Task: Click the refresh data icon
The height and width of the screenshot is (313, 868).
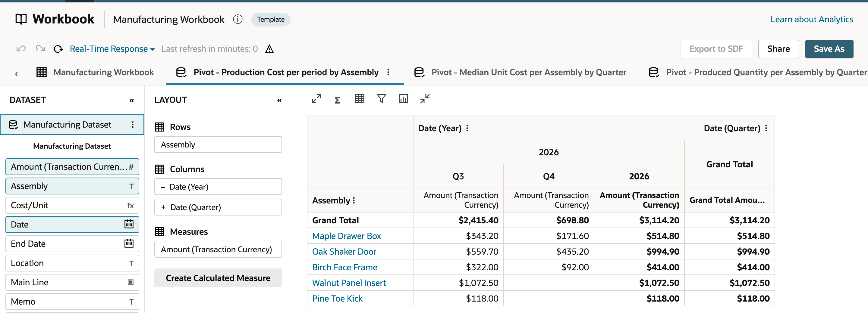Action: coord(58,49)
